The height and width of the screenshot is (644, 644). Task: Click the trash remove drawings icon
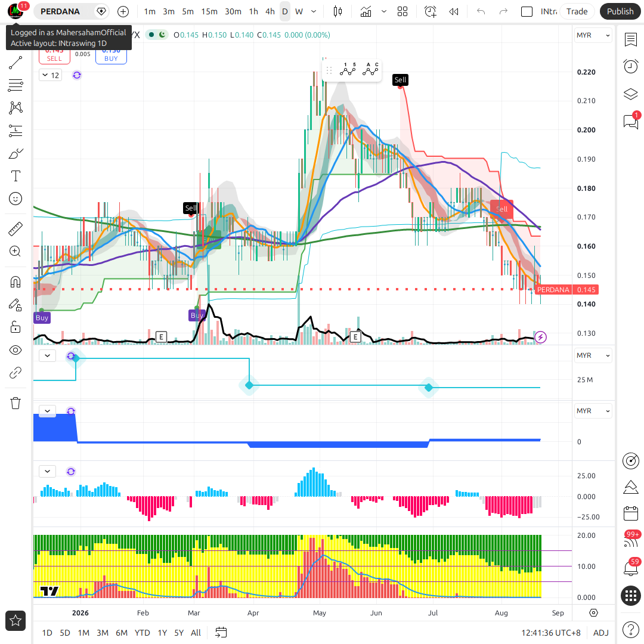coord(15,403)
